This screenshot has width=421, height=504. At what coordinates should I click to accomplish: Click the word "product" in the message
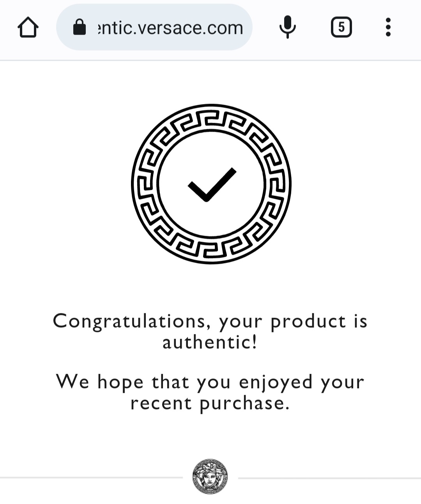(308, 322)
